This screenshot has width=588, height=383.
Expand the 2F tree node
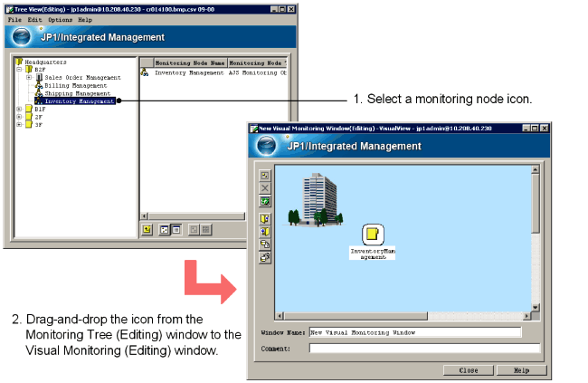(x=19, y=117)
